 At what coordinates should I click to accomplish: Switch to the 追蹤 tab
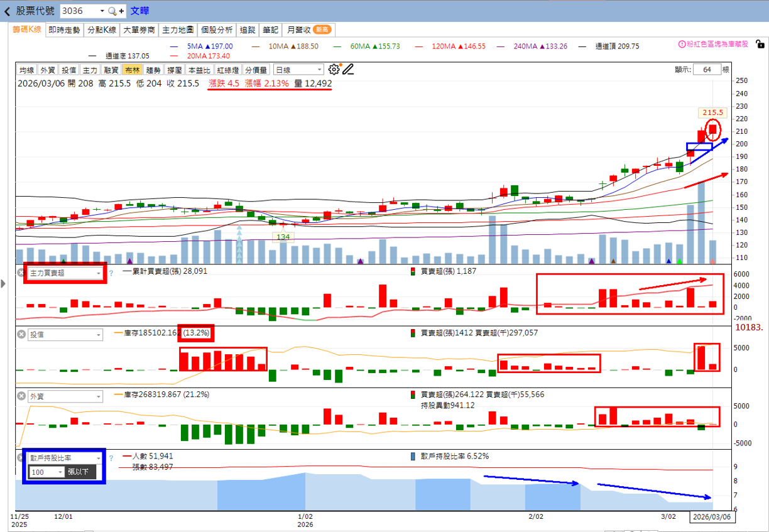(248, 30)
